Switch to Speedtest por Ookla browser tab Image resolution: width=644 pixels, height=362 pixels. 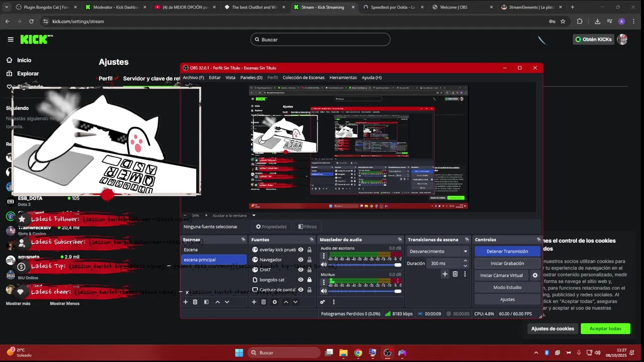(x=393, y=7)
